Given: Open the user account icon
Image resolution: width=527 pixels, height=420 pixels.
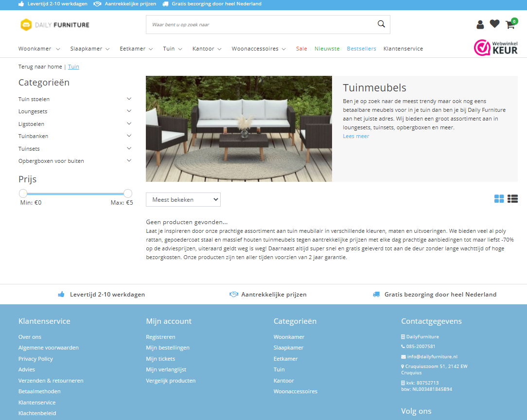Looking at the screenshot, I should pyautogui.click(x=480, y=24).
